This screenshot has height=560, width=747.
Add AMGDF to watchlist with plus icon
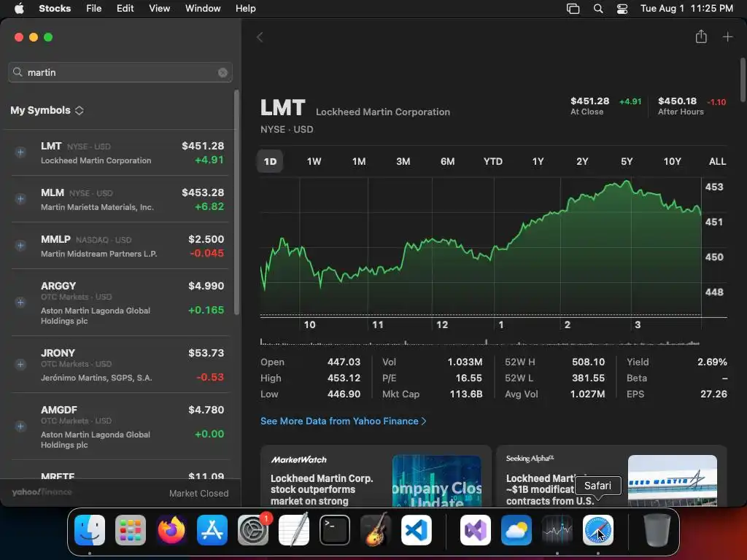[x=20, y=427]
